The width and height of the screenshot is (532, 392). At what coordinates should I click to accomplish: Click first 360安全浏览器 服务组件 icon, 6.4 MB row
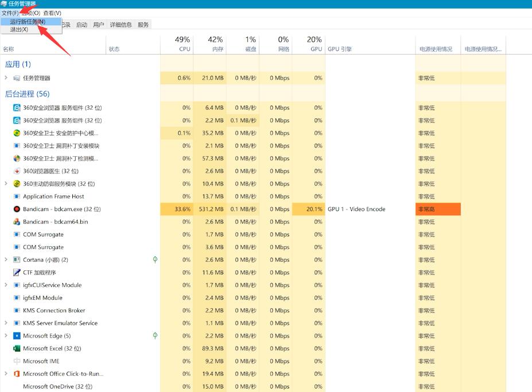pos(17,108)
